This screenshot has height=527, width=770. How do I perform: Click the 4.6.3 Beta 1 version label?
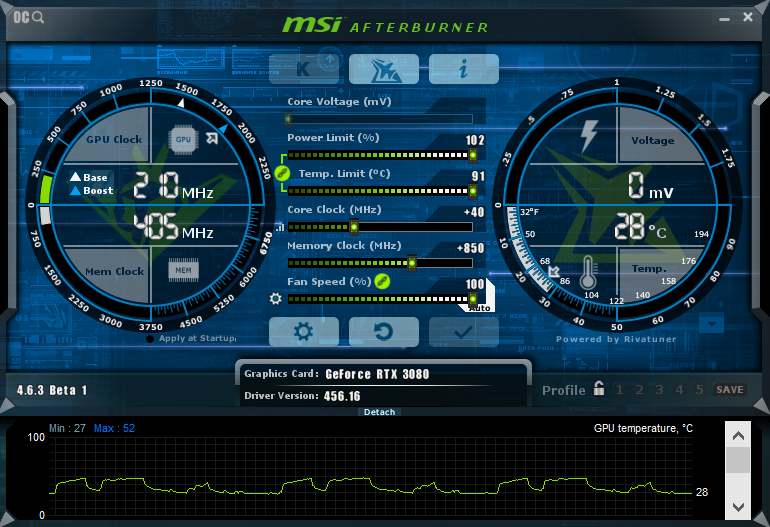click(52, 390)
